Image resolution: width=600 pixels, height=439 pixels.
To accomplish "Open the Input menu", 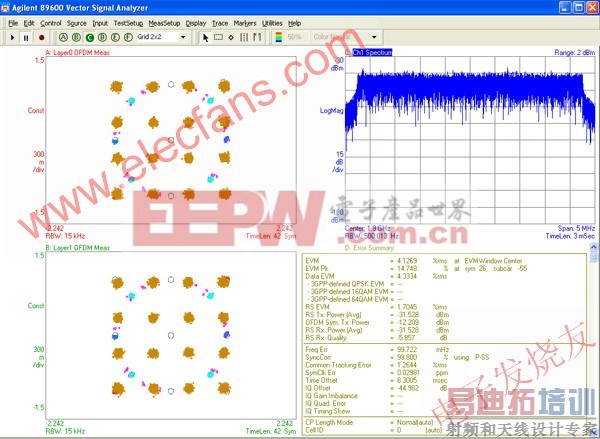I will (x=100, y=23).
